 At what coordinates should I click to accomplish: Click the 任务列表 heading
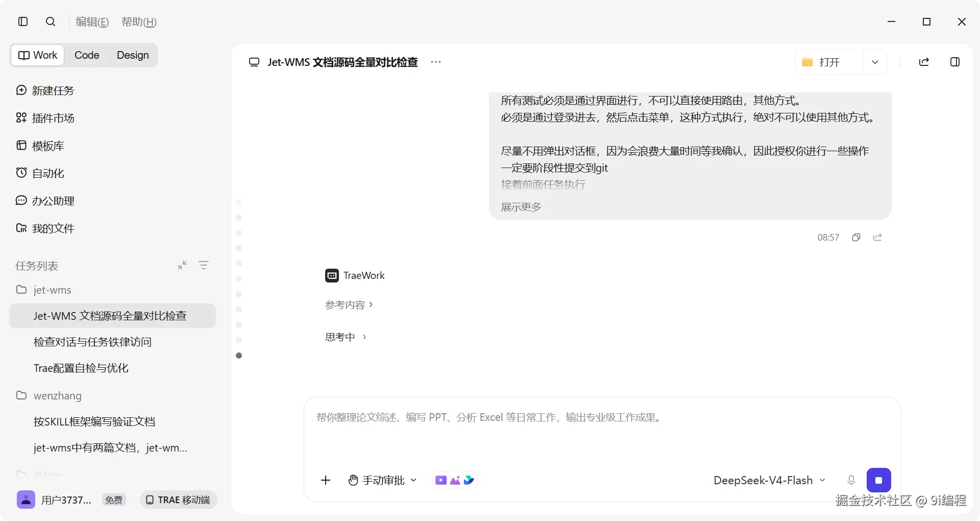coord(37,266)
